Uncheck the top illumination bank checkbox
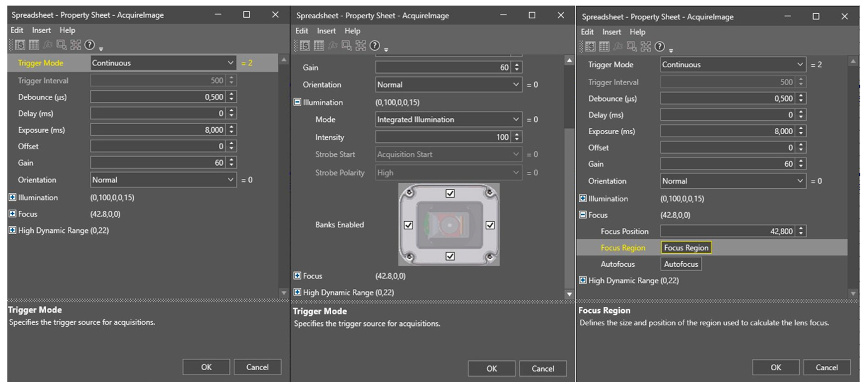 450,193
